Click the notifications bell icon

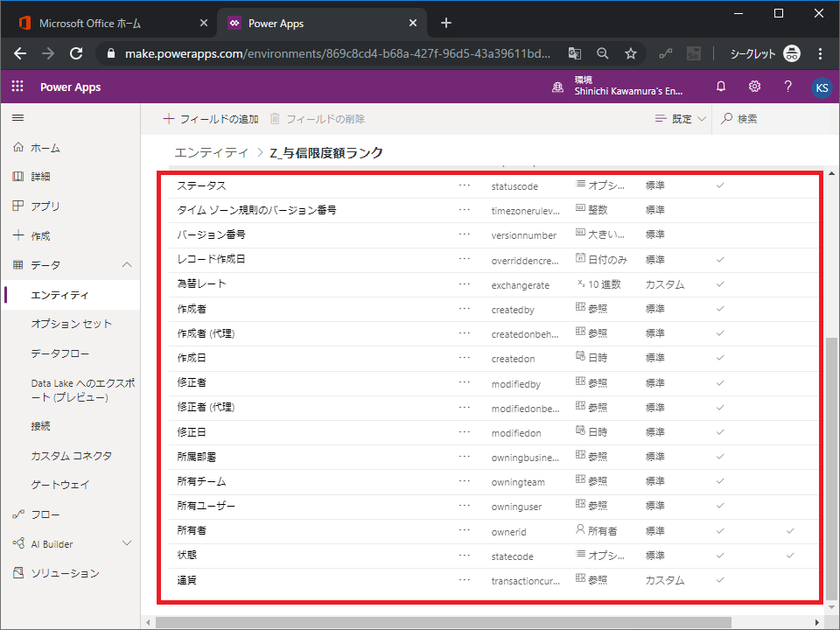coord(721,87)
